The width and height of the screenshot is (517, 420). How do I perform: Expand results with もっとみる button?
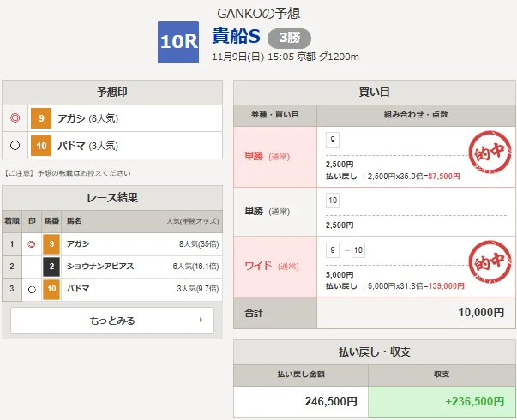(x=111, y=321)
